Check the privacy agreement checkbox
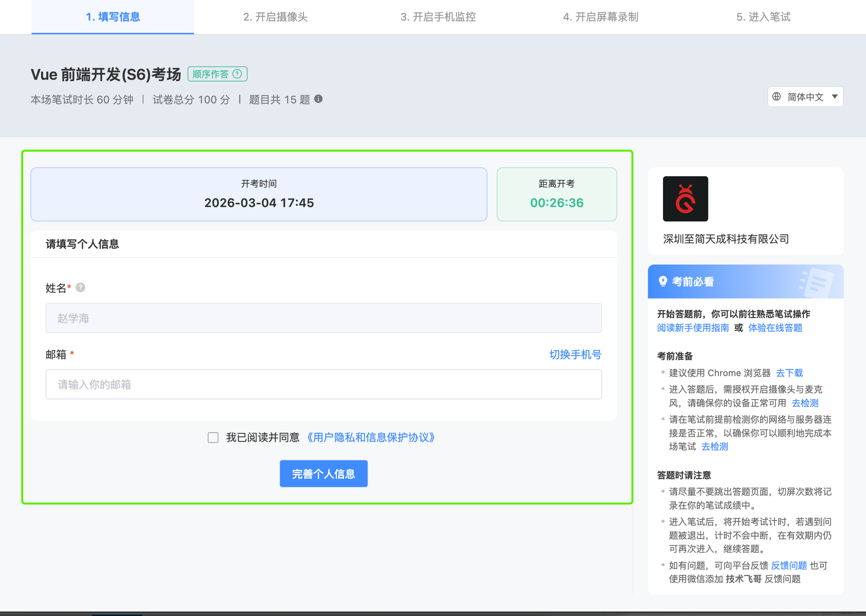The image size is (866, 616). tap(213, 438)
